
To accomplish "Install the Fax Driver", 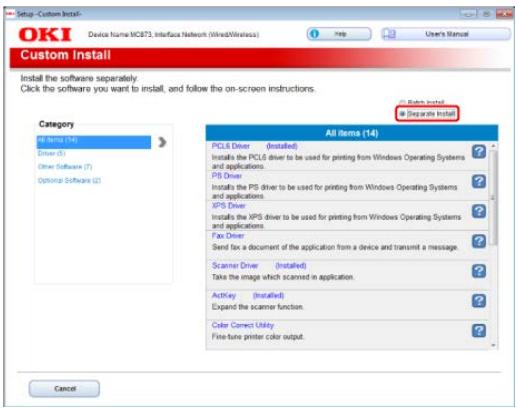I will (x=228, y=236).
